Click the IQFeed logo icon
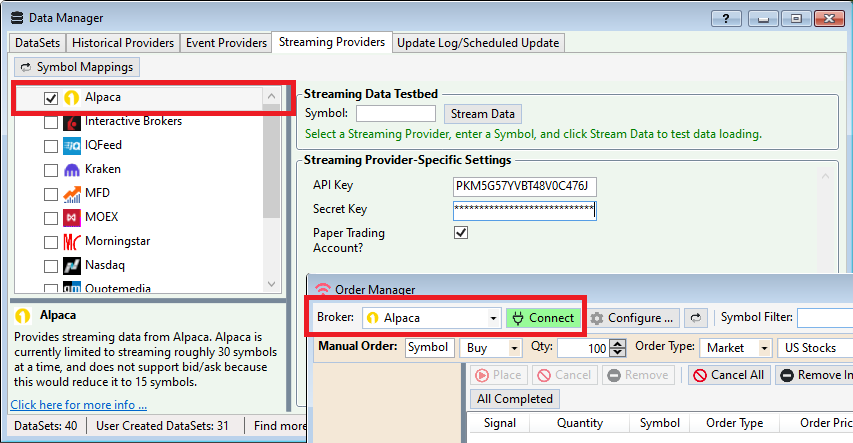853x443 pixels. pyautogui.click(x=72, y=146)
